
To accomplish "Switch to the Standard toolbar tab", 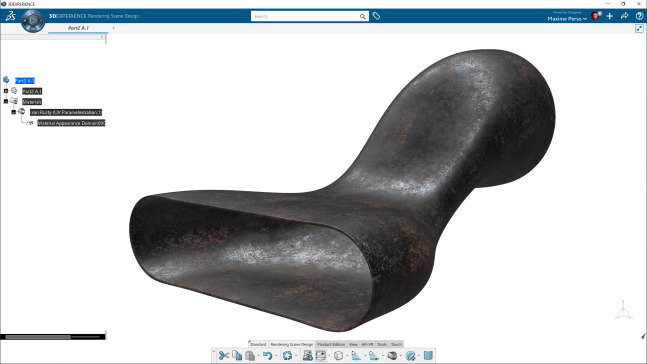I will [x=258, y=344].
